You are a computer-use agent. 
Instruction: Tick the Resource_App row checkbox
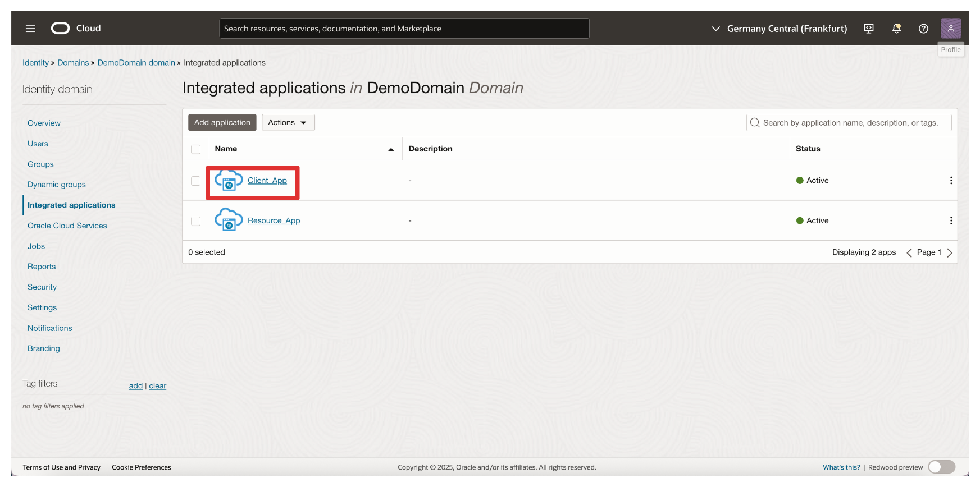(x=195, y=221)
